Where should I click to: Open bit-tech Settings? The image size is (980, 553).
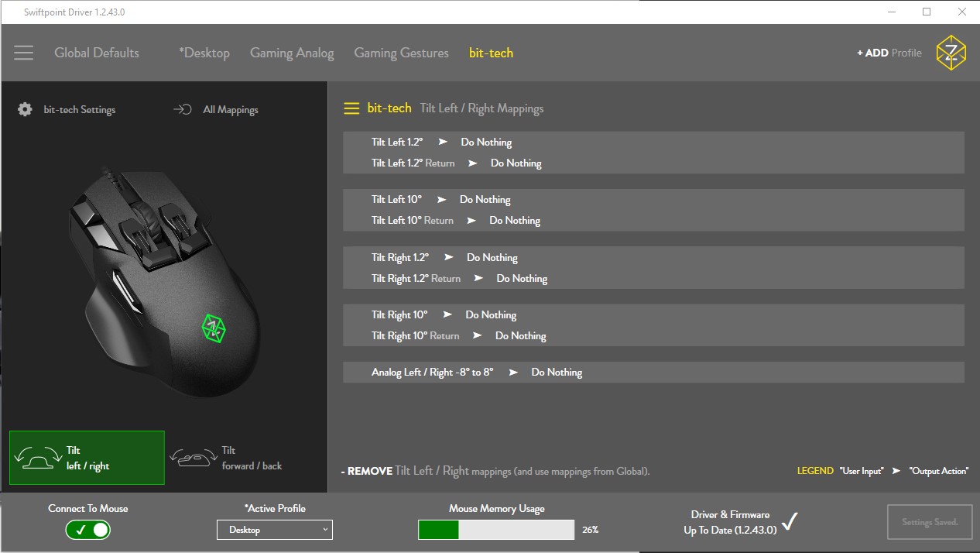click(x=79, y=109)
